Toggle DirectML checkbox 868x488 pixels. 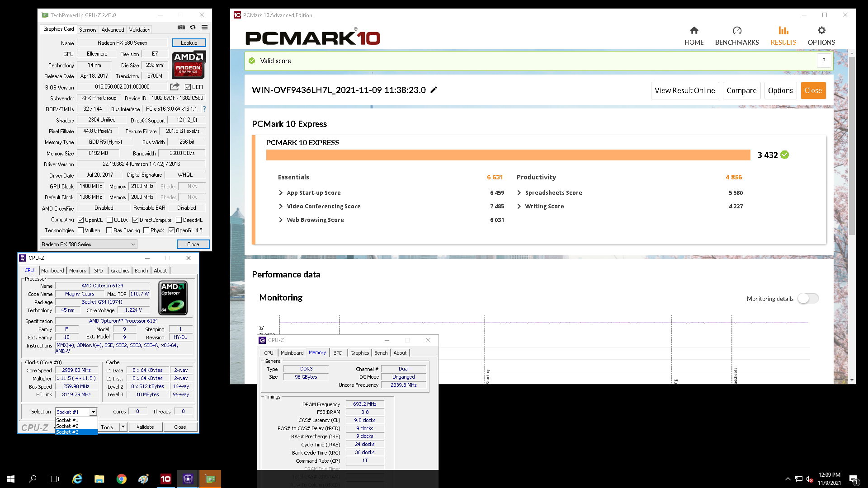pos(179,220)
